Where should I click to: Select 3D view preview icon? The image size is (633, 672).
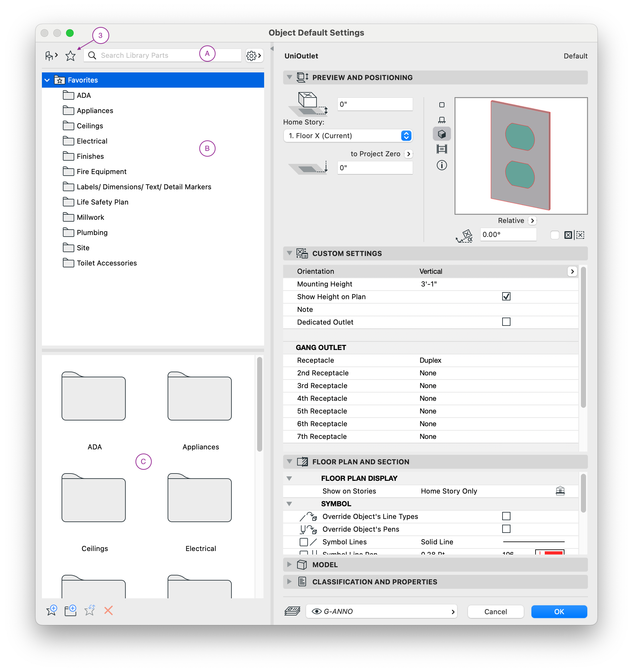441,134
